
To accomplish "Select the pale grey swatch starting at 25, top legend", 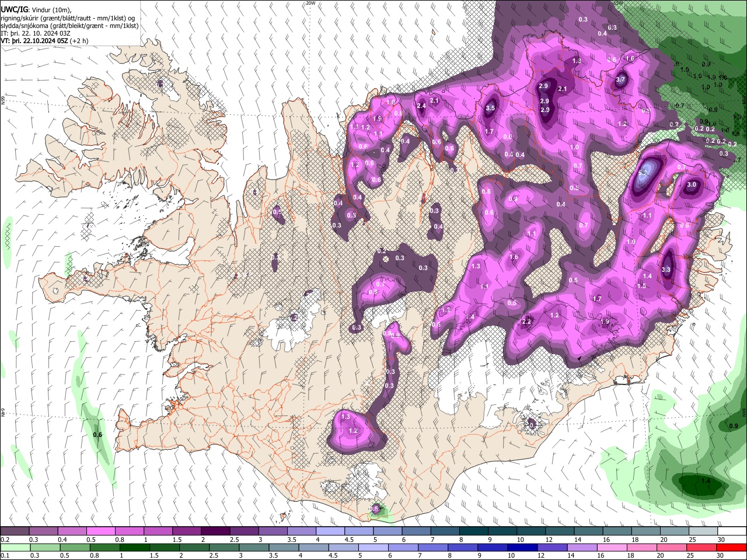I will (703, 531).
